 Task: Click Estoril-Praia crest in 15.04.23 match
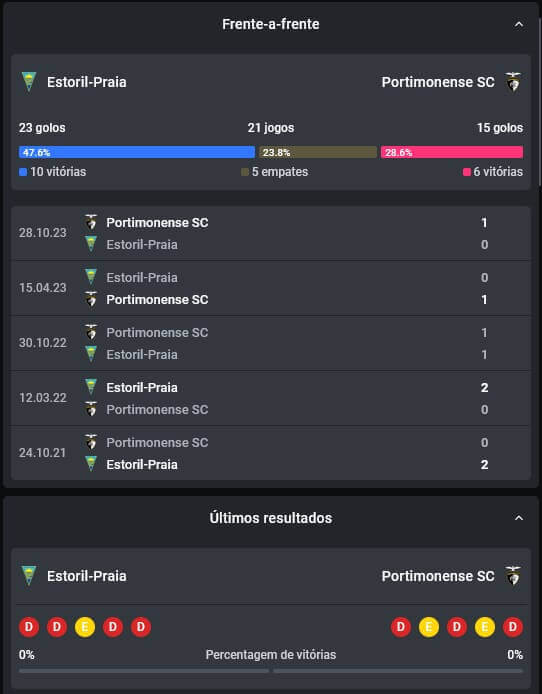(91, 277)
